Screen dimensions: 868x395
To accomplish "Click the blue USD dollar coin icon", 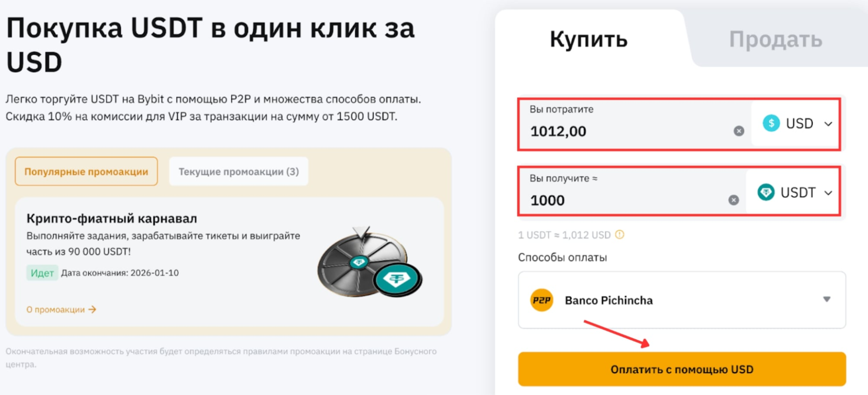I will [771, 123].
